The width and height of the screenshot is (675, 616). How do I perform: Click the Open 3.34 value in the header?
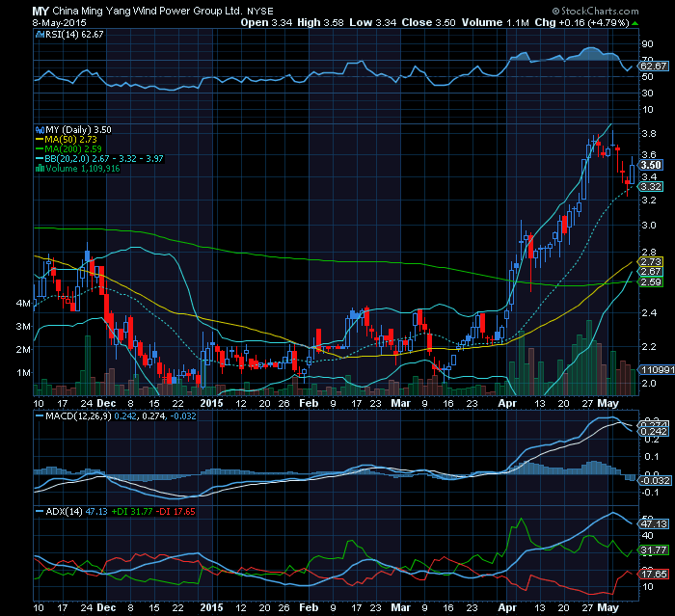[x=266, y=22]
